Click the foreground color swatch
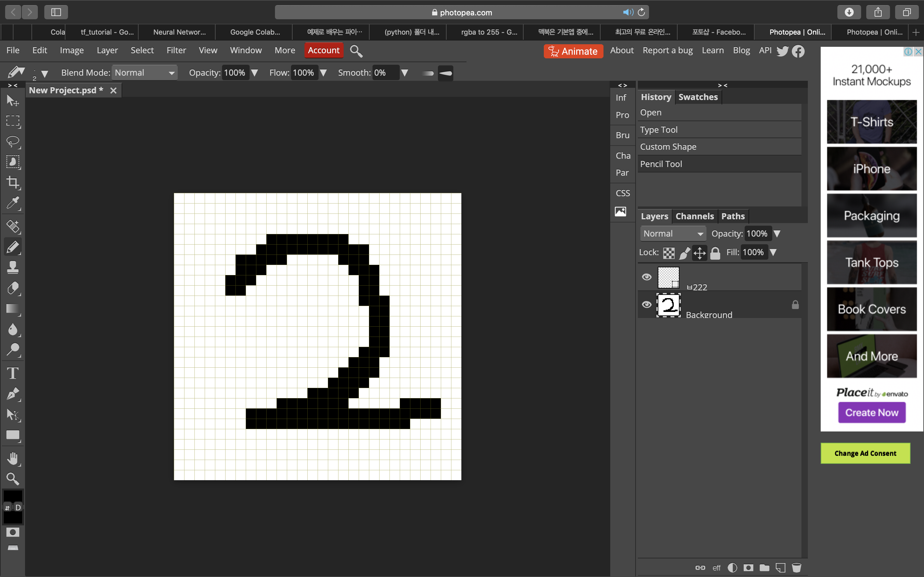This screenshot has width=924, height=577. [x=13, y=495]
